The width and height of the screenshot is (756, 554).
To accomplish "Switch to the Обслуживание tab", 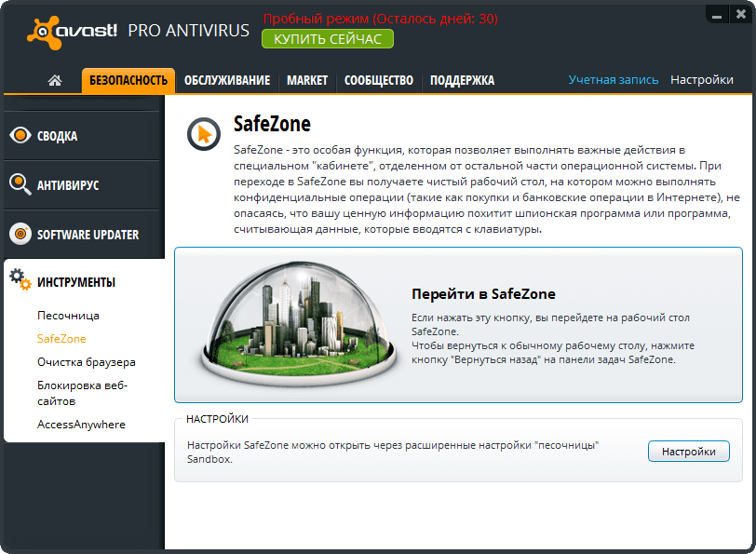I will pyautogui.click(x=228, y=80).
